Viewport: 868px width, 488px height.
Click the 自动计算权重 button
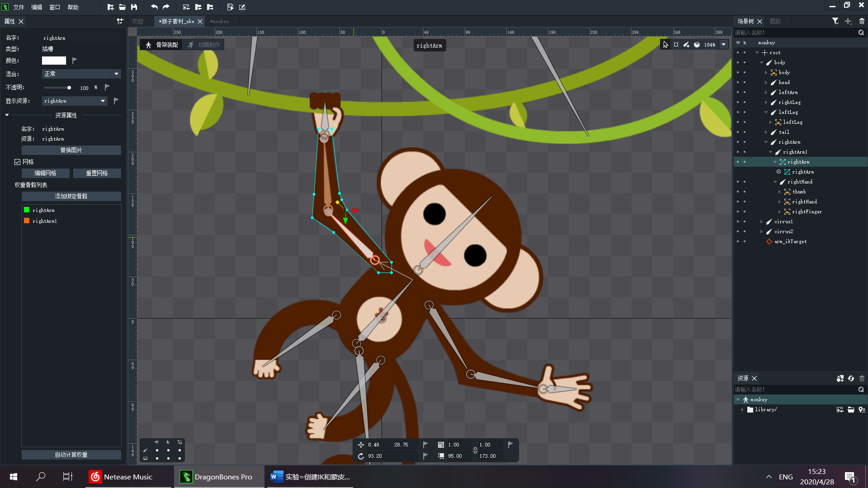[x=71, y=455]
